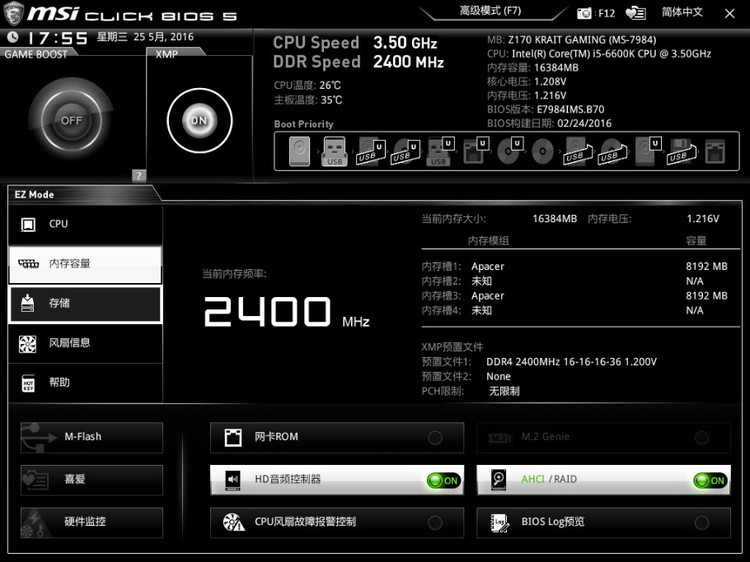Image resolution: width=750 pixels, height=562 pixels.
Task: Open the 风扇信息 fan info section
Action: [85, 343]
